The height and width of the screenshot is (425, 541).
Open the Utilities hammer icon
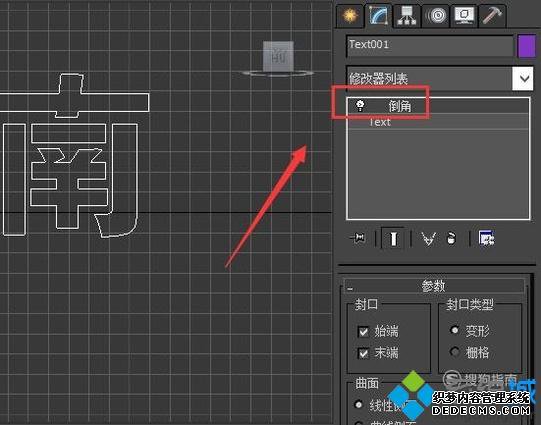(492, 16)
